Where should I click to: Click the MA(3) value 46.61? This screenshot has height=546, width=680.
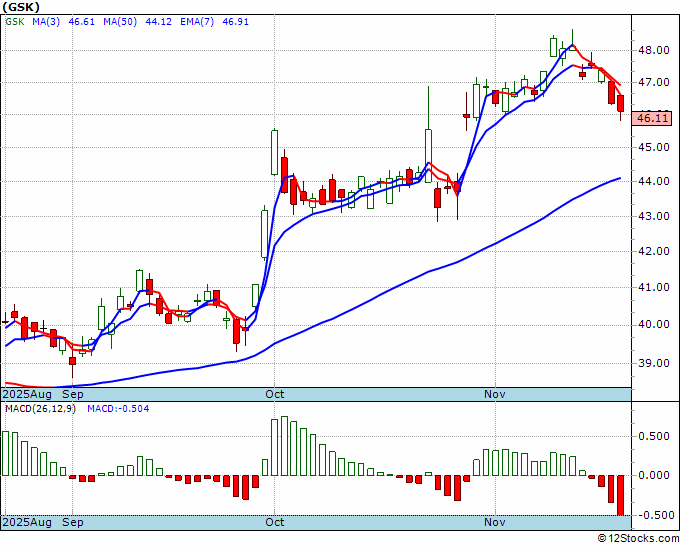[82, 22]
